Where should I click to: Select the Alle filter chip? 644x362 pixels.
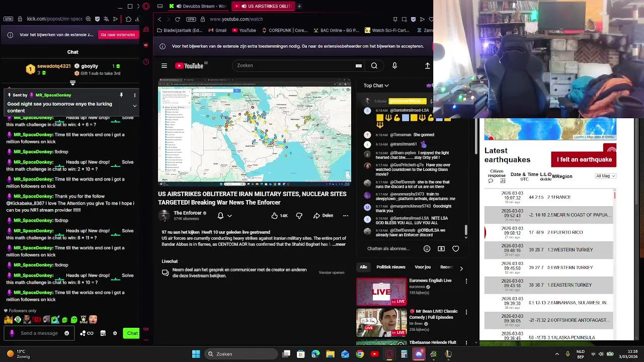click(x=363, y=267)
